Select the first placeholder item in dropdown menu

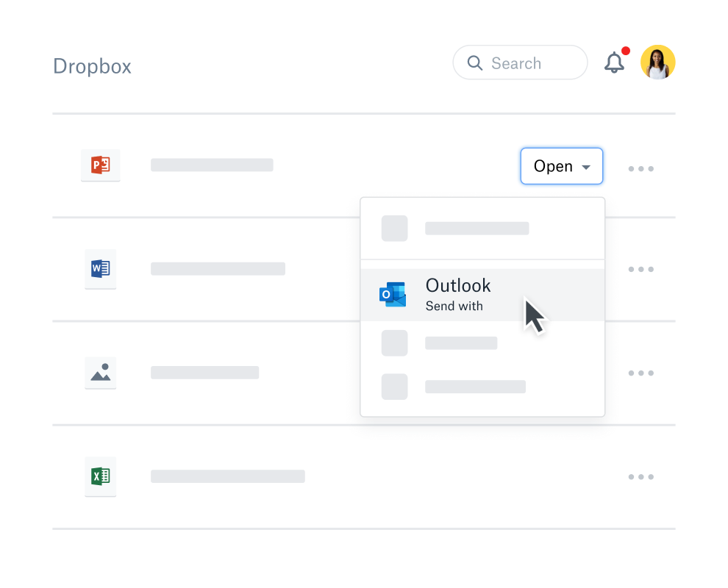click(477, 229)
